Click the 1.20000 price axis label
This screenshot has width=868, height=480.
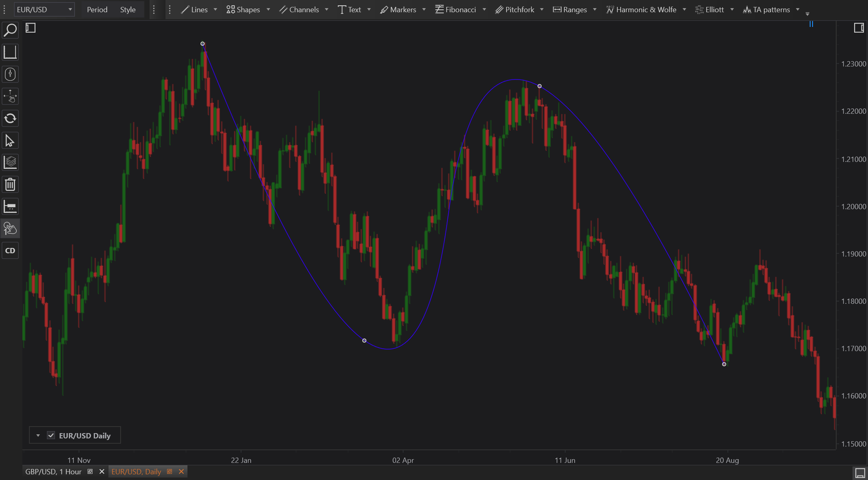(x=853, y=206)
